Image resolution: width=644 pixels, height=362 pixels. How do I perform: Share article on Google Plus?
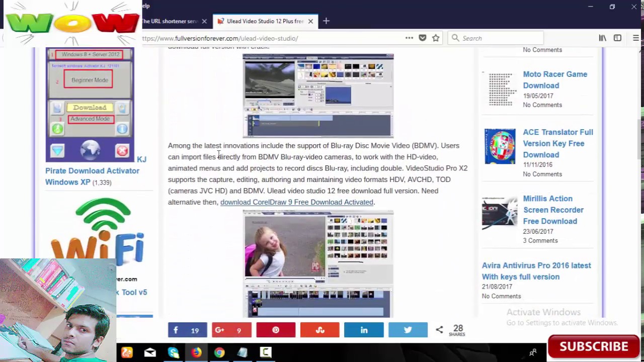tap(231, 330)
